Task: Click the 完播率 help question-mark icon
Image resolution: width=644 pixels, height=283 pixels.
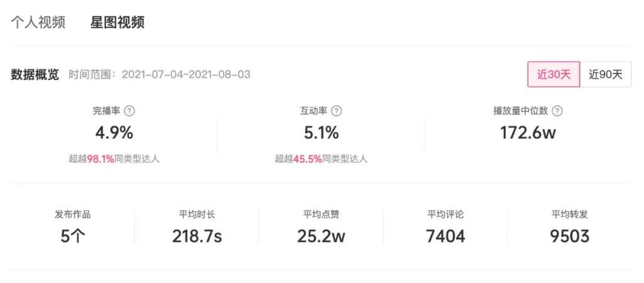Action: click(130, 111)
